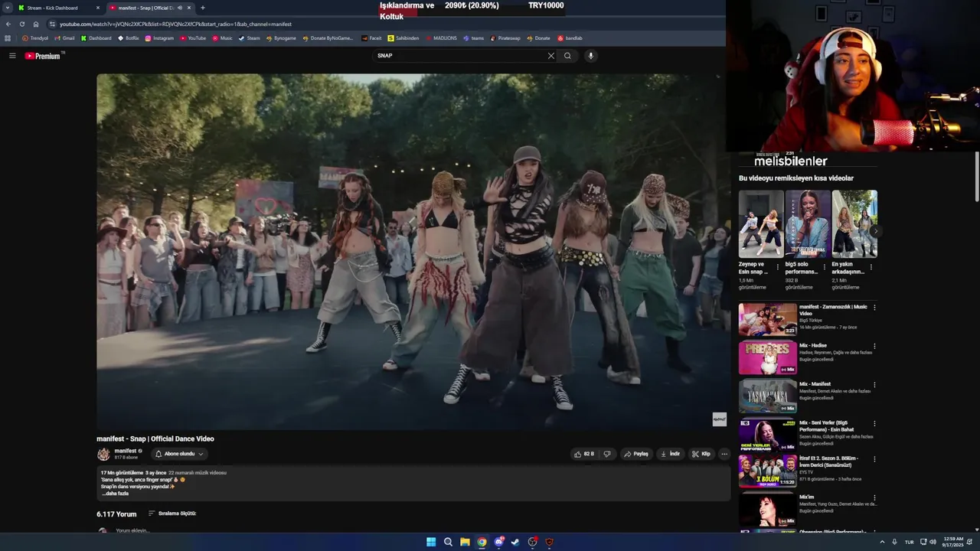Like the video showing 82 B
The width and height of the screenshot is (980, 551).
point(584,454)
